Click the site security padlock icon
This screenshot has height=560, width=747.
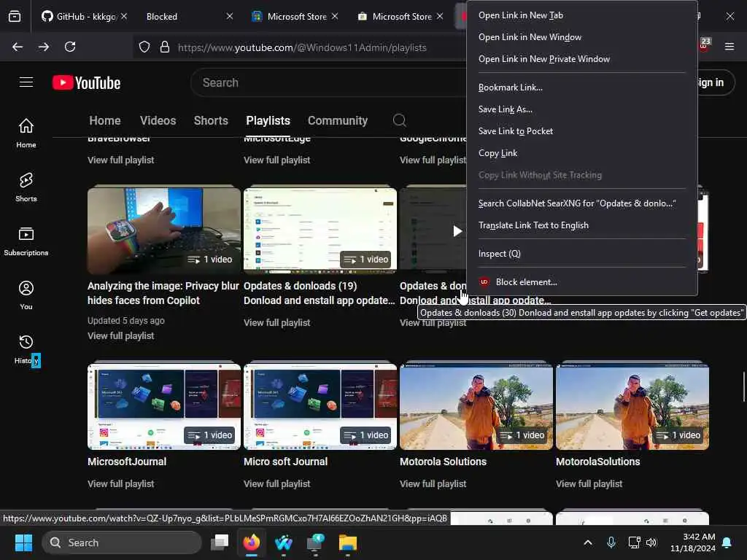click(x=165, y=47)
